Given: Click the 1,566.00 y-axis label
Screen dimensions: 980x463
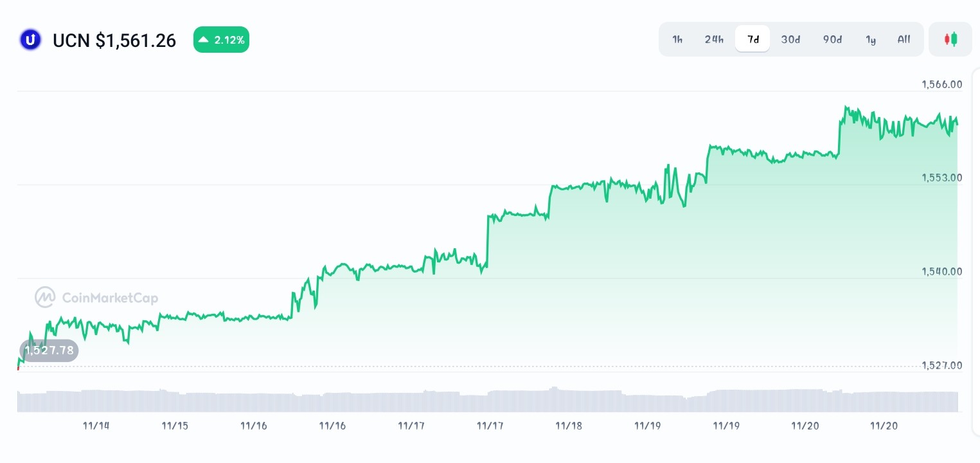Looking at the screenshot, I should [x=941, y=84].
